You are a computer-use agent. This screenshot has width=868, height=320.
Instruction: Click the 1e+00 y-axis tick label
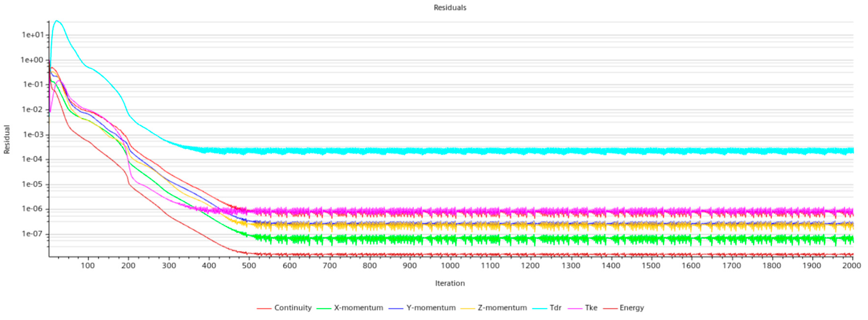32,60
